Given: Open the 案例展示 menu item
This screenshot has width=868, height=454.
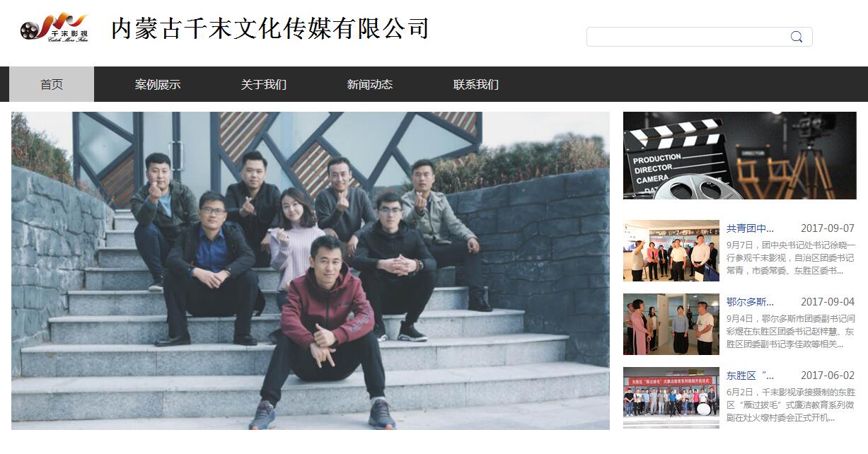Looking at the screenshot, I should click(x=158, y=84).
